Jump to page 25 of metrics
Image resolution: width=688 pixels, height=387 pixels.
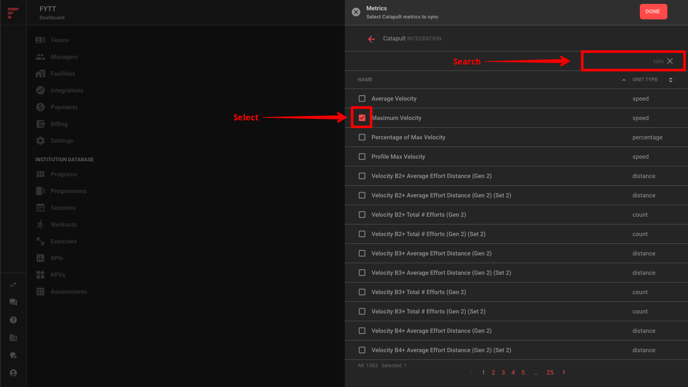[550, 373]
